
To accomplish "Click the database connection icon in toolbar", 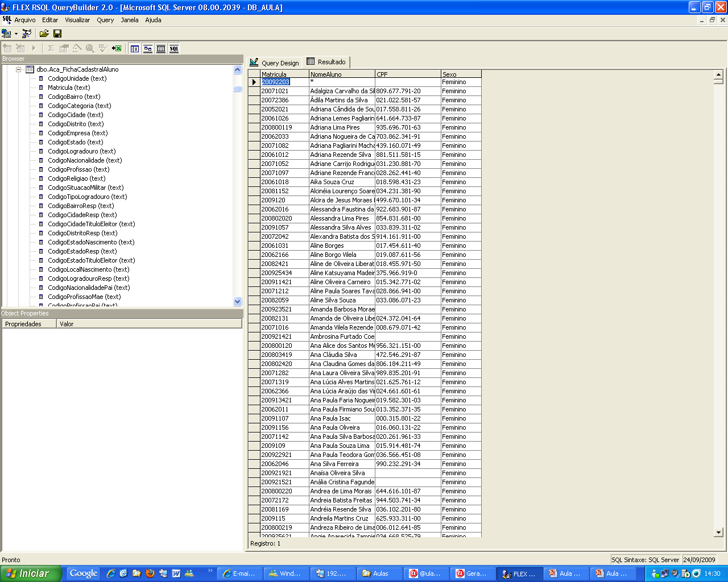I will pos(7,34).
